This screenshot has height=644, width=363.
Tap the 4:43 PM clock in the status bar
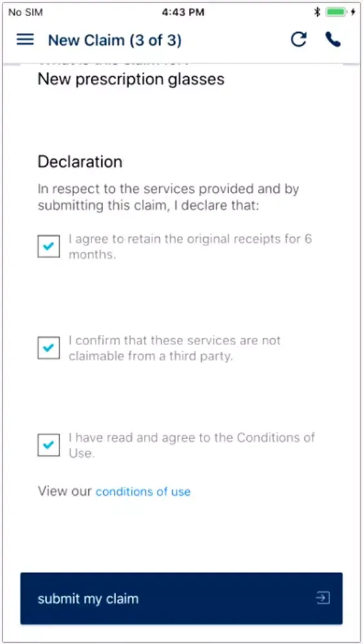pos(183,12)
